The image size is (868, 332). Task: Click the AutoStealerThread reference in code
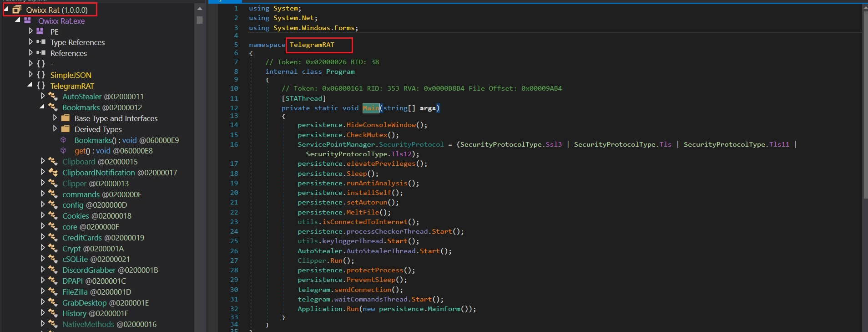381,251
